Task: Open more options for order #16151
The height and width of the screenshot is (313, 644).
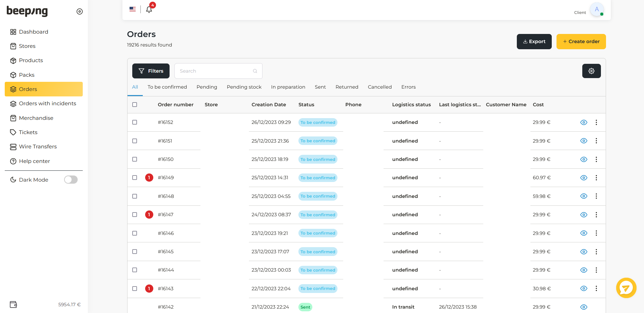Action: [x=596, y=141]
